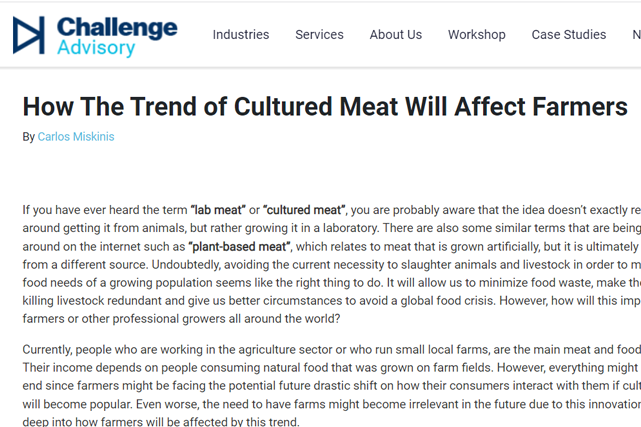Go to the About Us page

[395, 34]
